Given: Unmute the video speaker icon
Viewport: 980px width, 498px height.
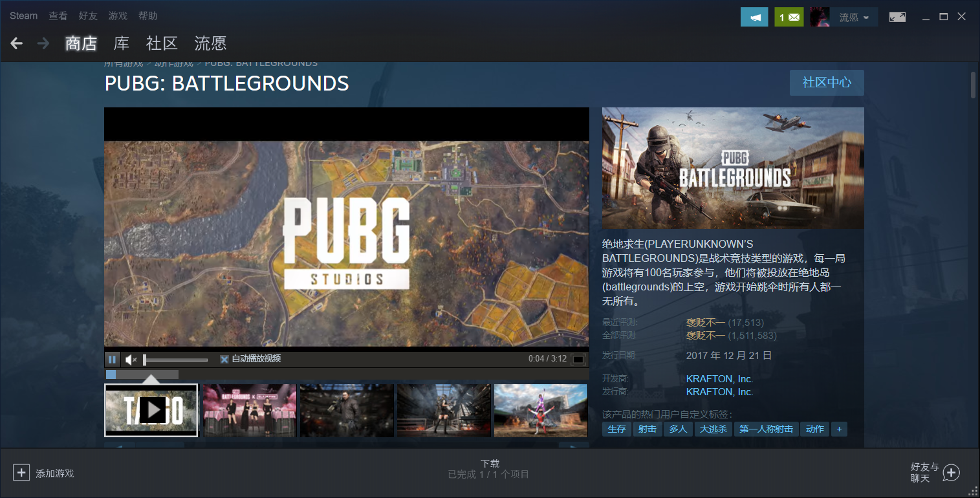Looking at the screenshot, I should (131, 359).
